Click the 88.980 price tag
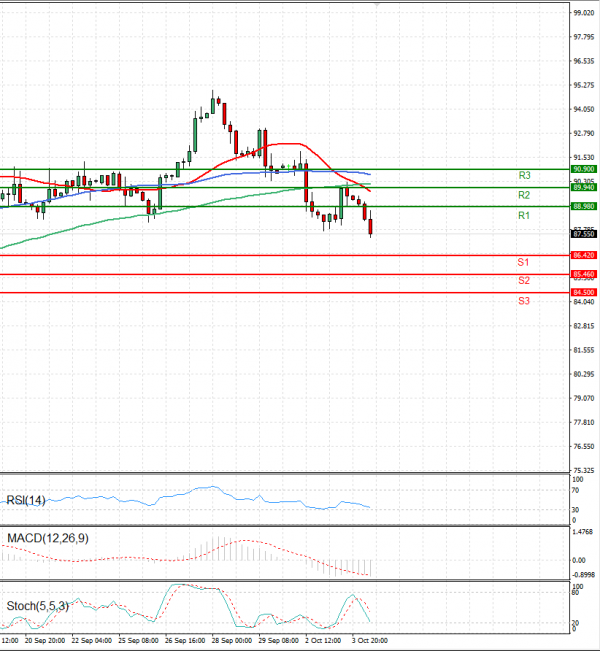Image resolution: width=600 pixels, height=651 pixels. point(584,206)
